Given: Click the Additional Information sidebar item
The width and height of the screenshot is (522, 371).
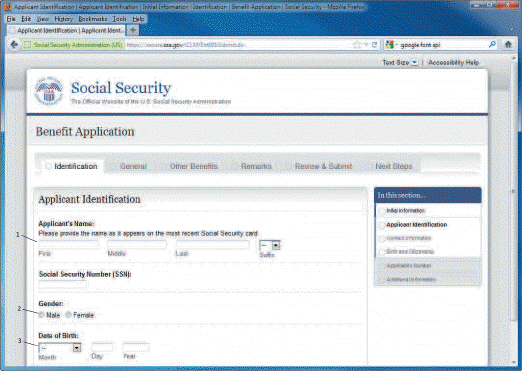Looking at the screenshot, I should 411,279.
